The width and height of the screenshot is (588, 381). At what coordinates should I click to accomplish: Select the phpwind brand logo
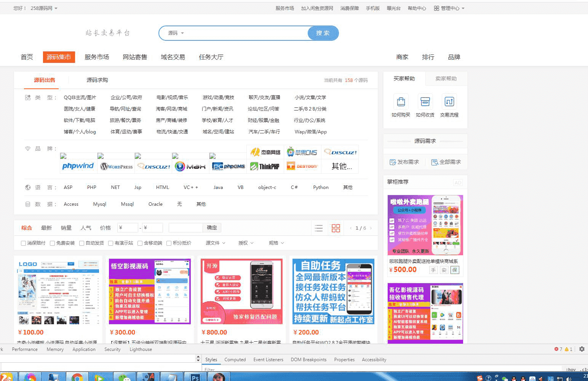[x=78, y=166]
